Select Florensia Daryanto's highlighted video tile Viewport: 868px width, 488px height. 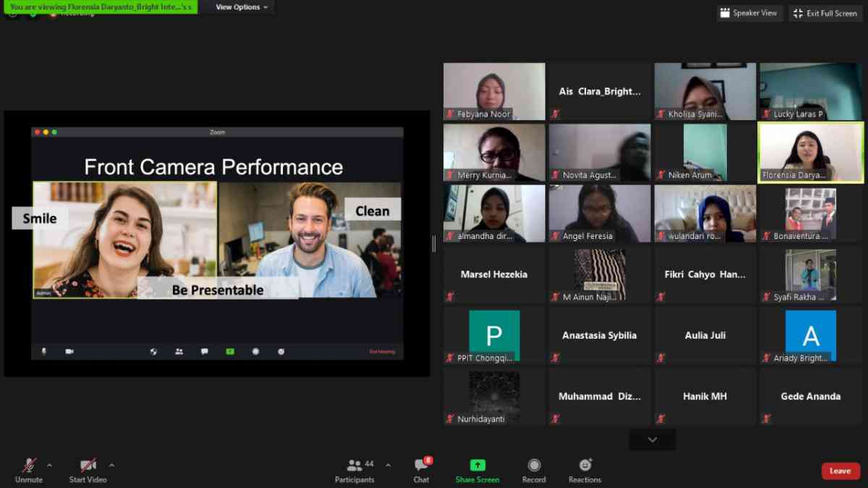coord(810,151)
